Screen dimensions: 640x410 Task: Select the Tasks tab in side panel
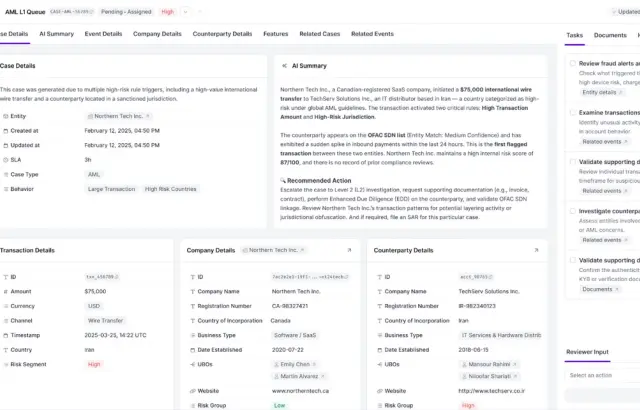click(x=574, y=35)
